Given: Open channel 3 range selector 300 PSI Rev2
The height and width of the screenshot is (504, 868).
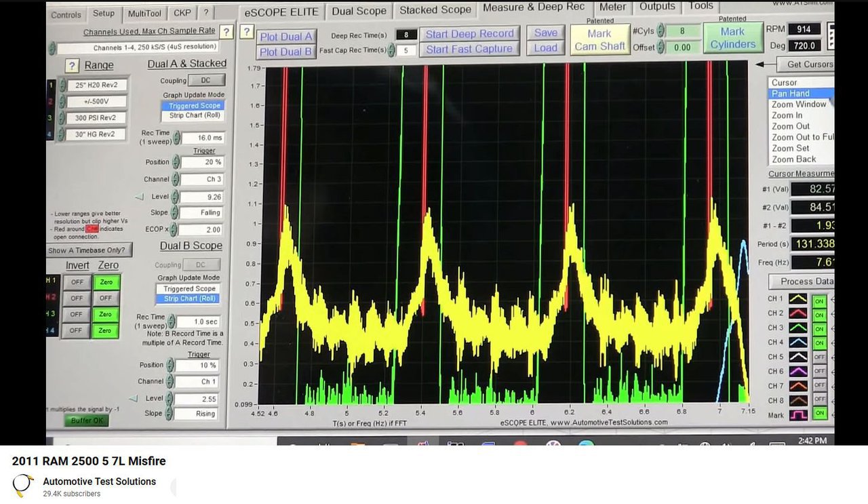Looking at the screenshot, I should [x=97, y=118].
